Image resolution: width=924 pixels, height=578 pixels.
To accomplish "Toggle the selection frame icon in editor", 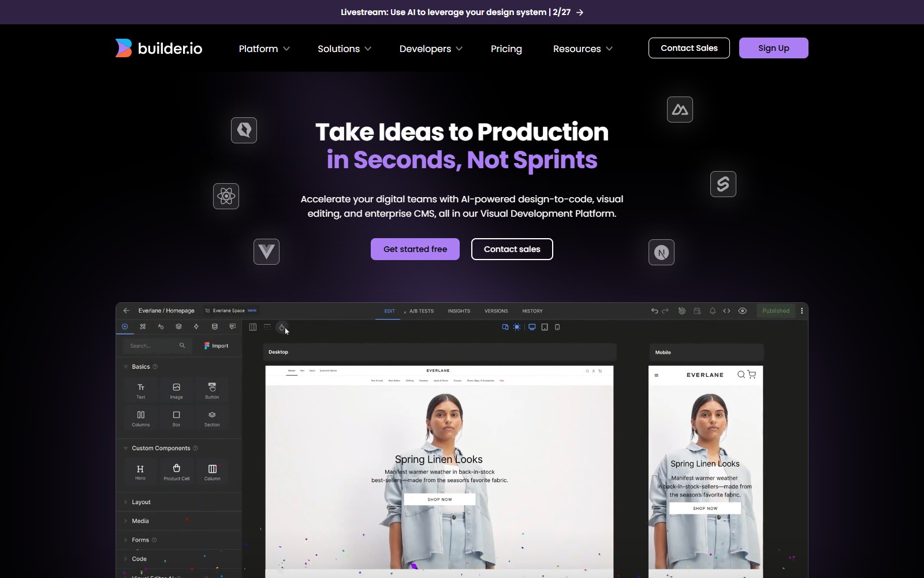I will [517, 327].
